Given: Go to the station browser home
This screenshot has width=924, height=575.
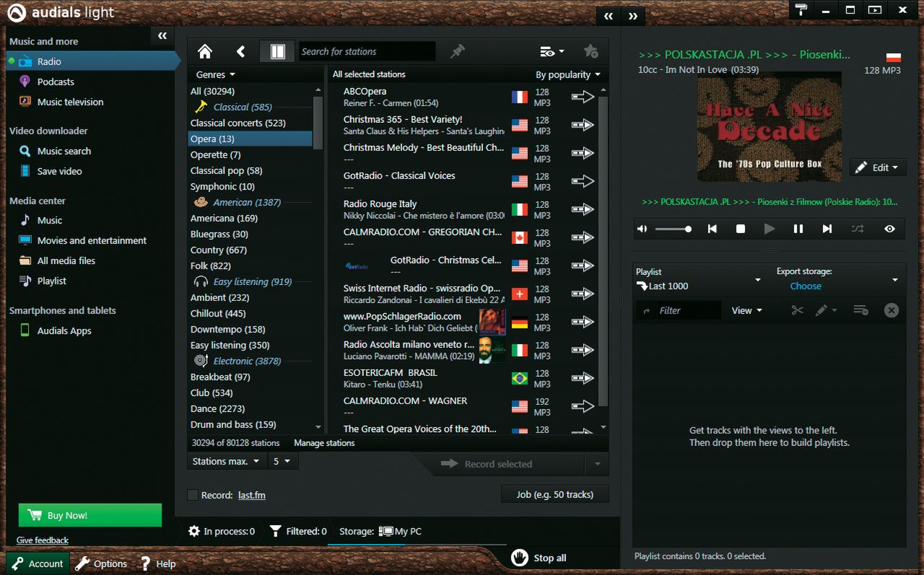Looking at the screenshot, I should click(205, 52).
